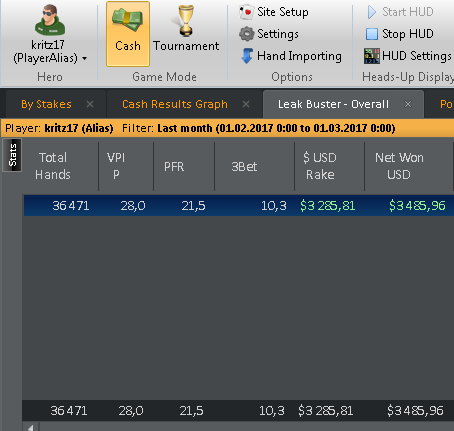This screenshot has width=454, height=431.
Task: Close the Cash Results Graph tab
Action: (246, 104)
